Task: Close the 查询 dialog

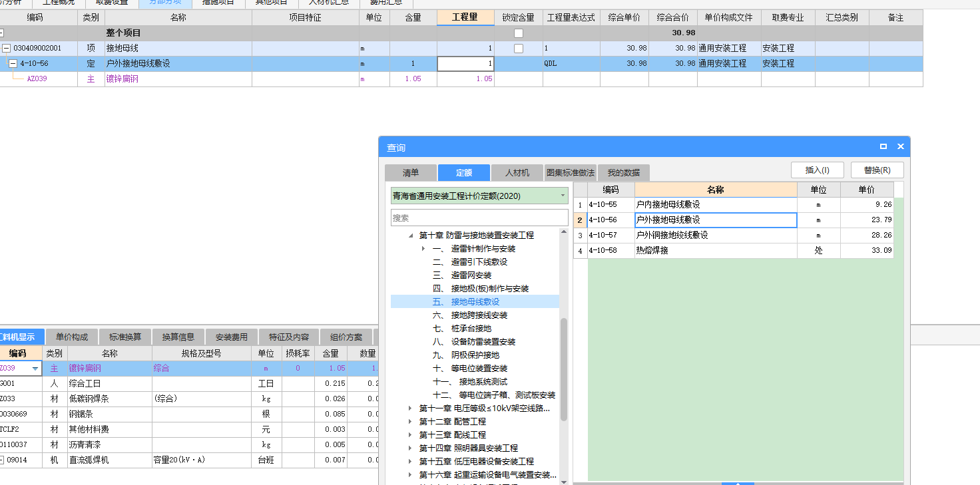Action: (x=900, y=146)
